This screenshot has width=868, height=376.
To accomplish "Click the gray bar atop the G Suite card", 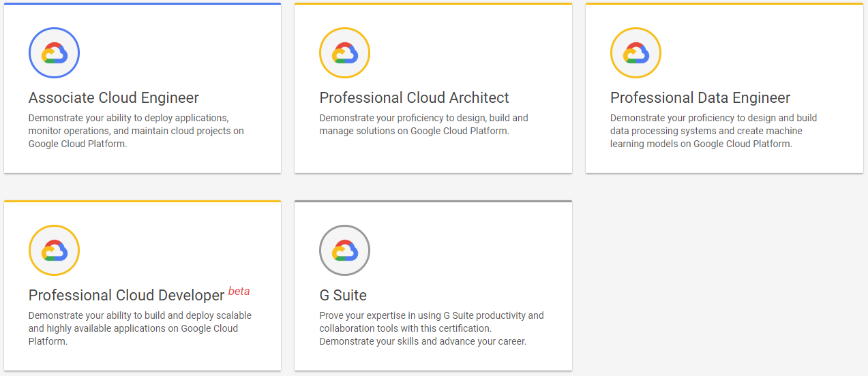I will click(x=433, y=201).
